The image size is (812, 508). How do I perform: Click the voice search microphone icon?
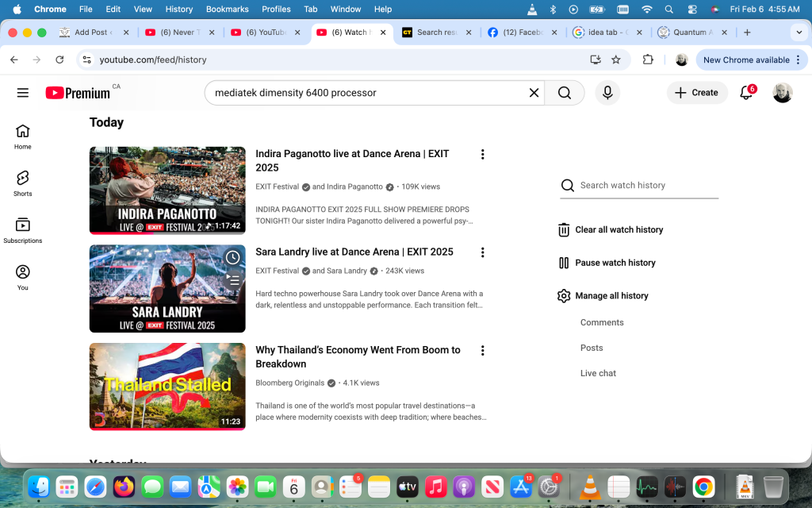tap(607, 93)
